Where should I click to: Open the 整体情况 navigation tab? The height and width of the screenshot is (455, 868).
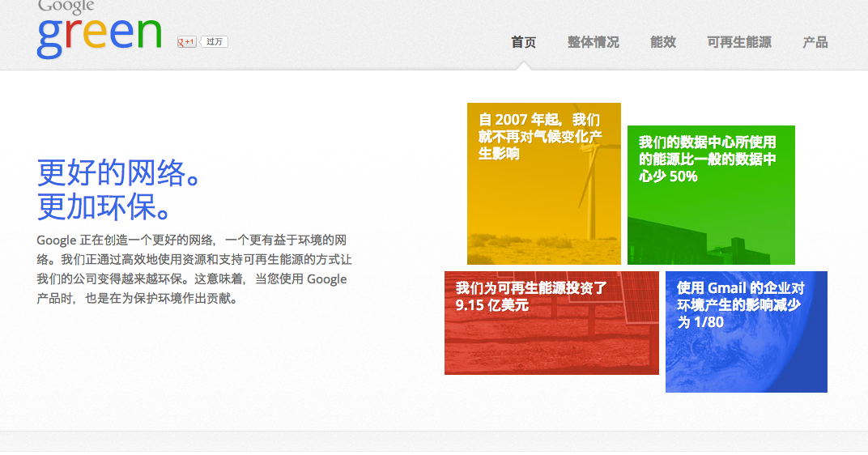(593, 42)
